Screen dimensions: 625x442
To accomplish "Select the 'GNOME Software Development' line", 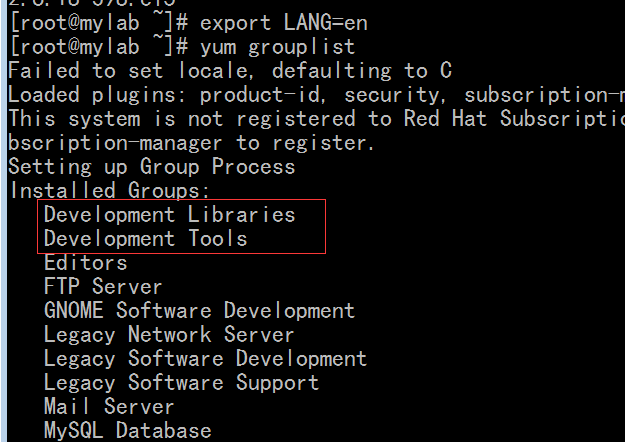I will pyautogui.click(x=199, y=310).
